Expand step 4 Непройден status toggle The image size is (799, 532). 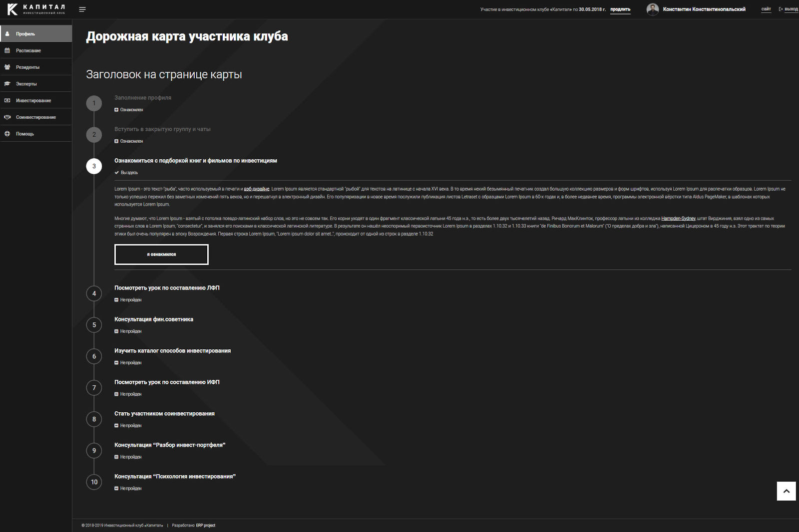(x=116, y=300)
